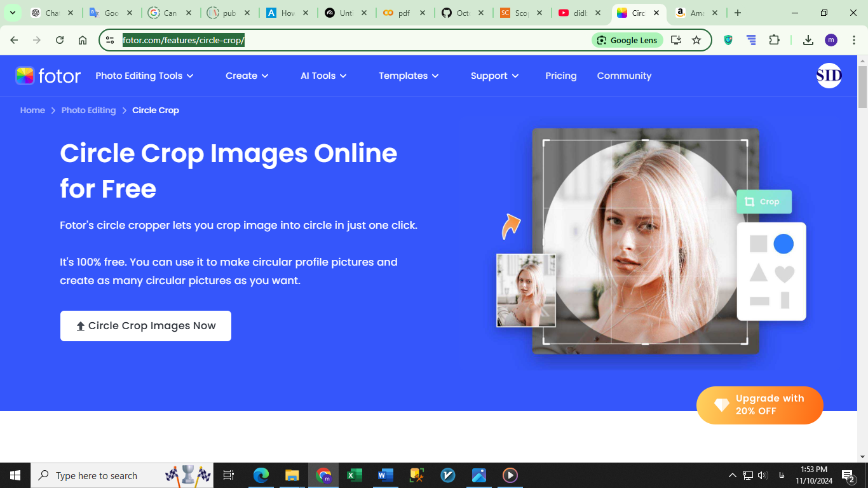The width and height of the screenshot is (868, 488).
Task: Open the tab search dropdown arrow
Action: pyautogui.click(x=12, y=13)
